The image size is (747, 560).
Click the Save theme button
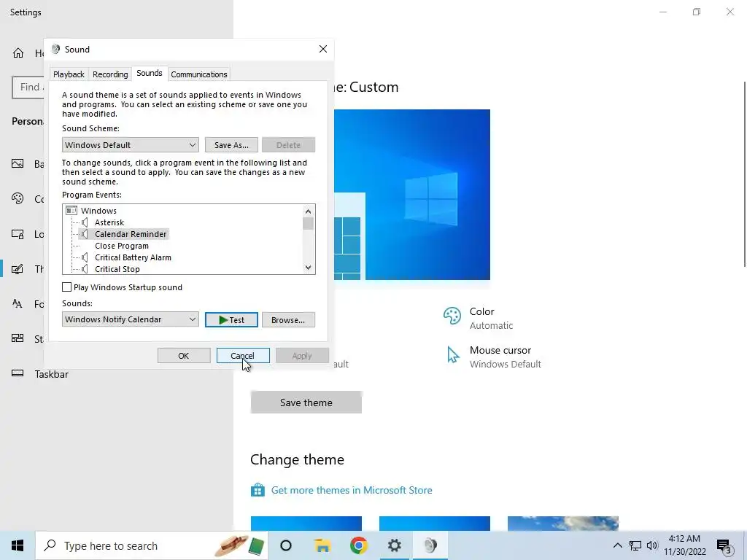click(x=306, y=402)
